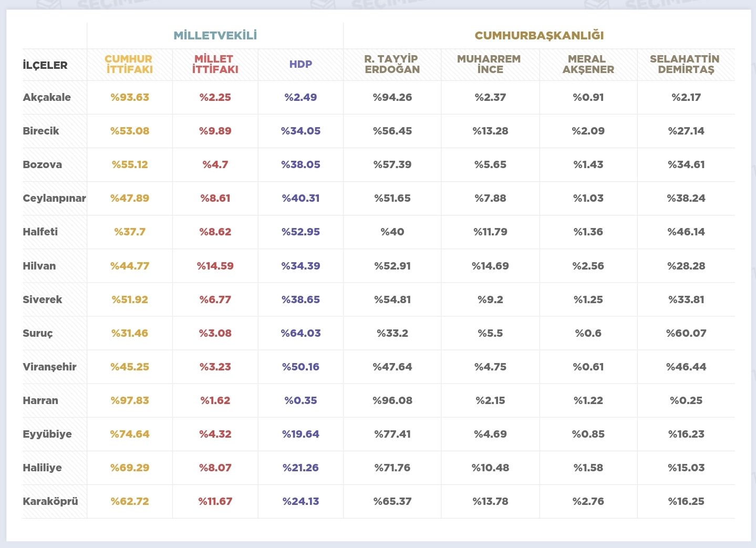Click Bozova Millet İttifakı value %4.7

click(x=215, y=164)
